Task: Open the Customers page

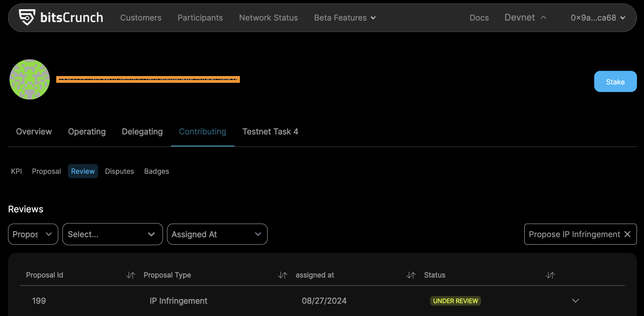Action: pos(141,18)
